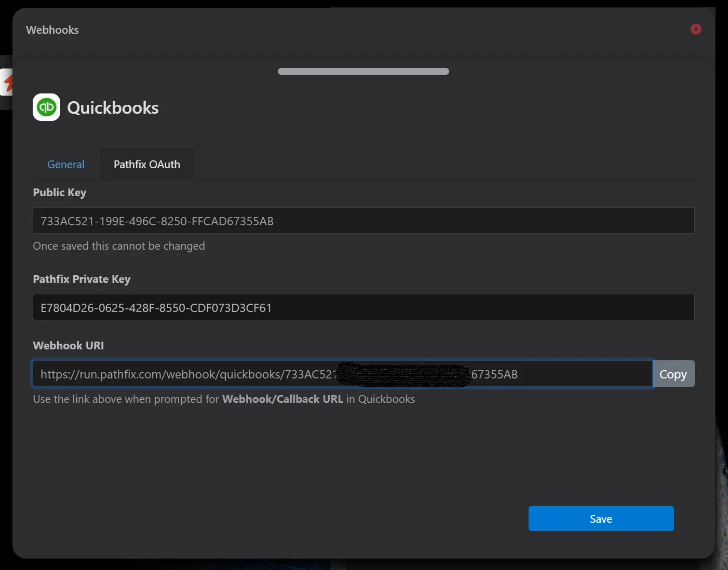Click the 'Once saved this cannot be changed' note
728x570 pixels.
click(x=119, y=246)
